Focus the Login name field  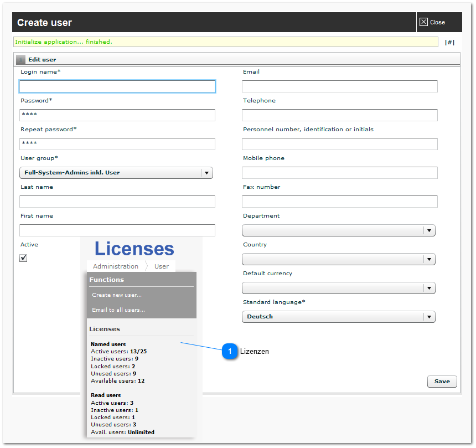[117, 86]
